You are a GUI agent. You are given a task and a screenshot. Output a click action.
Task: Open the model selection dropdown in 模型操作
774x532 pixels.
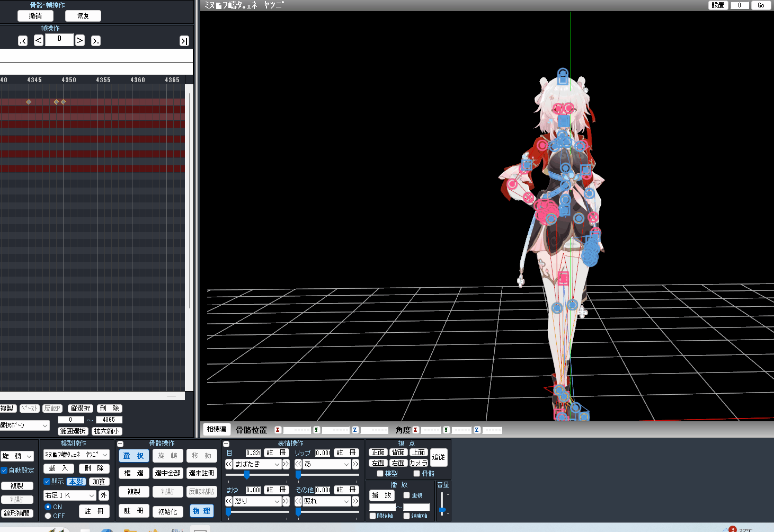77,454
